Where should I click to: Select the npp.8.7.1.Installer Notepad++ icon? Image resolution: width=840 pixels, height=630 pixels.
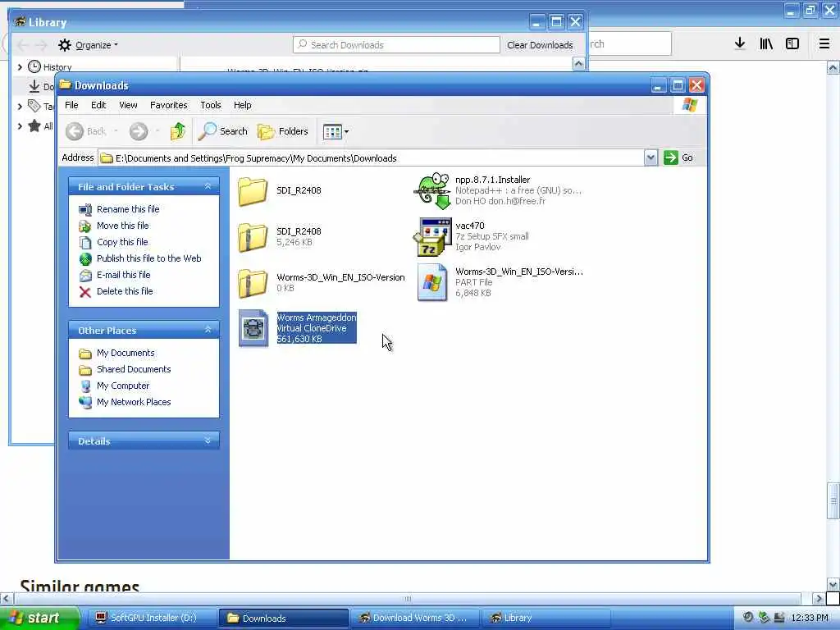432,190
